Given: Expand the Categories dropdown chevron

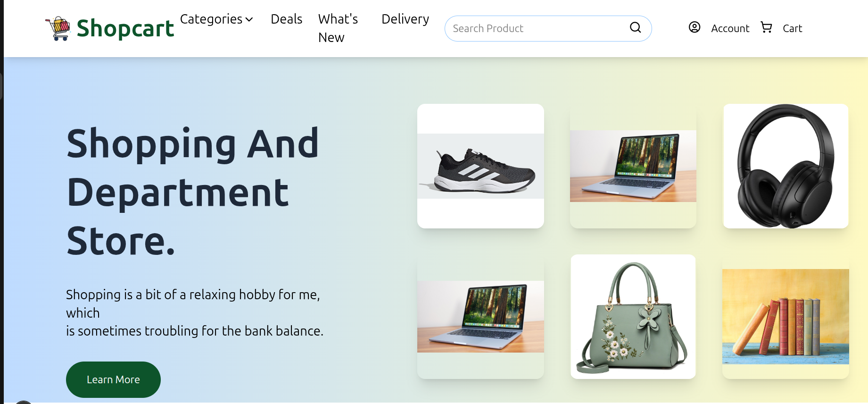Looking at the screenshot, I should coord(249,19).
